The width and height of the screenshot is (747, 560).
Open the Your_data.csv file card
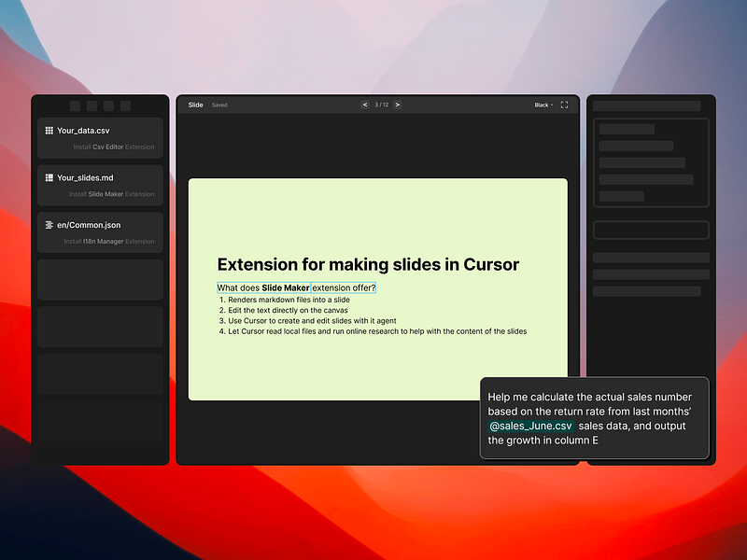tap(100, 138)
